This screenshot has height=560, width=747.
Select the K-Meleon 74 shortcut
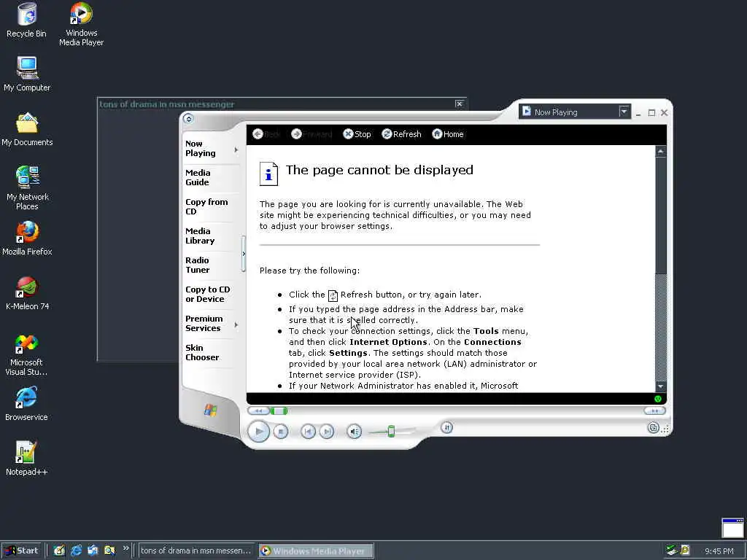[27, 293]
